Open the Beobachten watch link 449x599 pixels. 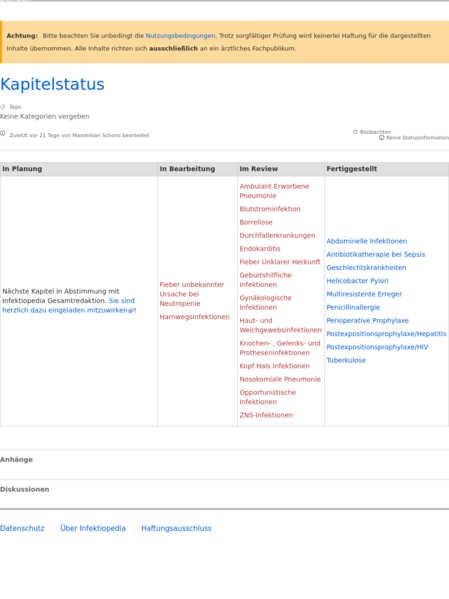point(375,132)
